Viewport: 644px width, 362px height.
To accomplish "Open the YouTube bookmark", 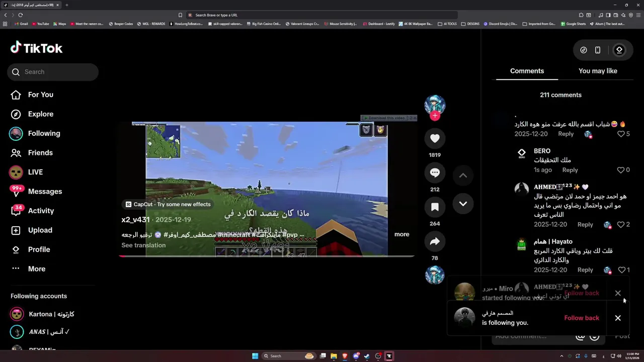I will [x=41, y=24].
